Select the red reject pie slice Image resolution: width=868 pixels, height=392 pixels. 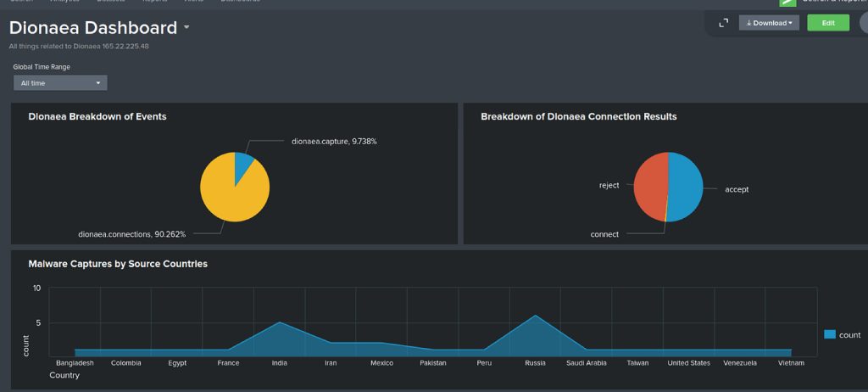coord(650,187)
